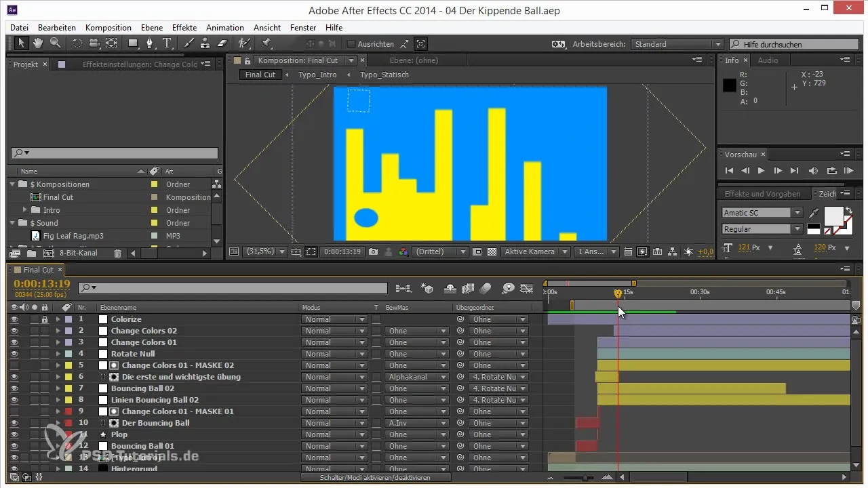Toggle visibility of Der Bouncing Ball layer
868x488 pixels.
pos(14,423)
